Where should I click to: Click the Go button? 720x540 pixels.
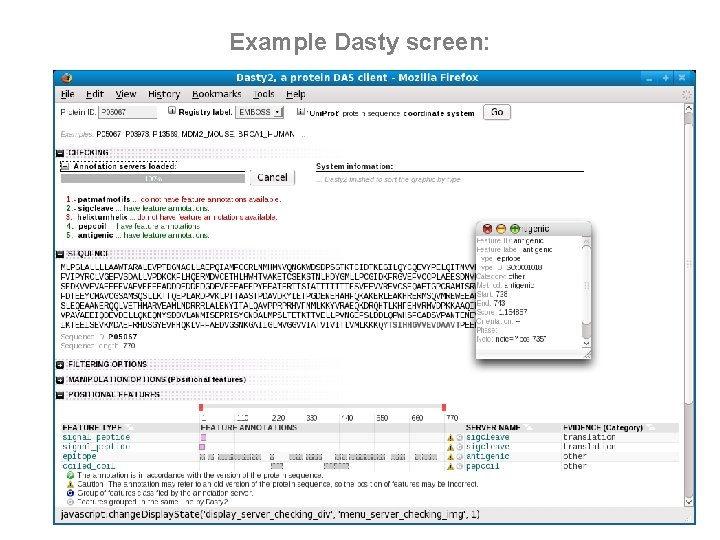(x=497, y=112)
